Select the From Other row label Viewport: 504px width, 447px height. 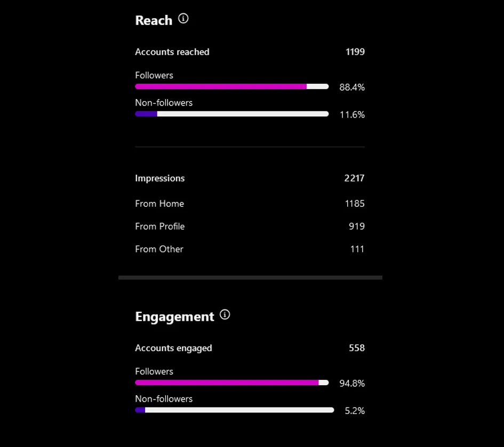pos(159,249)
